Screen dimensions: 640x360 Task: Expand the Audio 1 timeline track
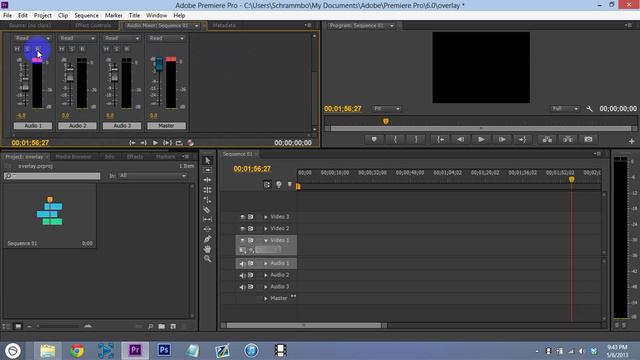pos(266,264)
